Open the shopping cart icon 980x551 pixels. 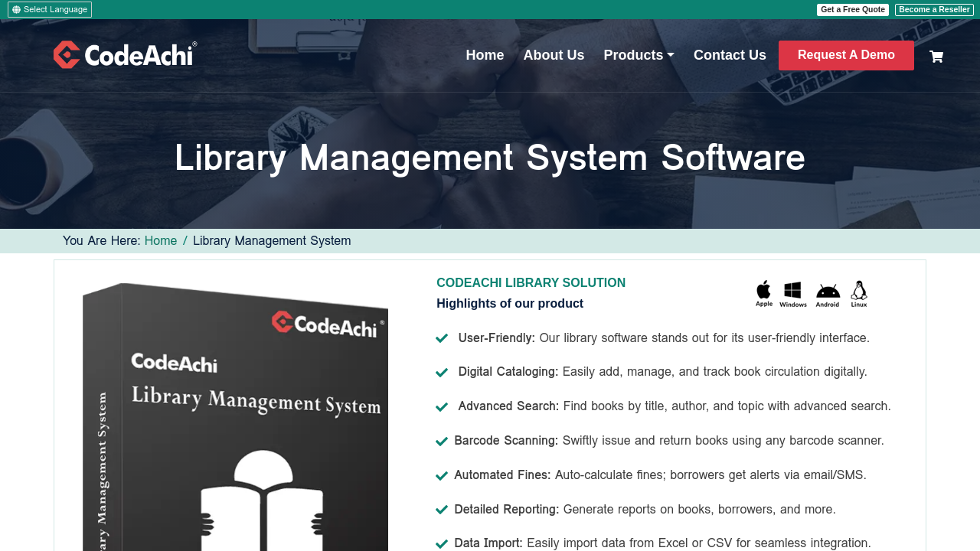pos(936,57)
